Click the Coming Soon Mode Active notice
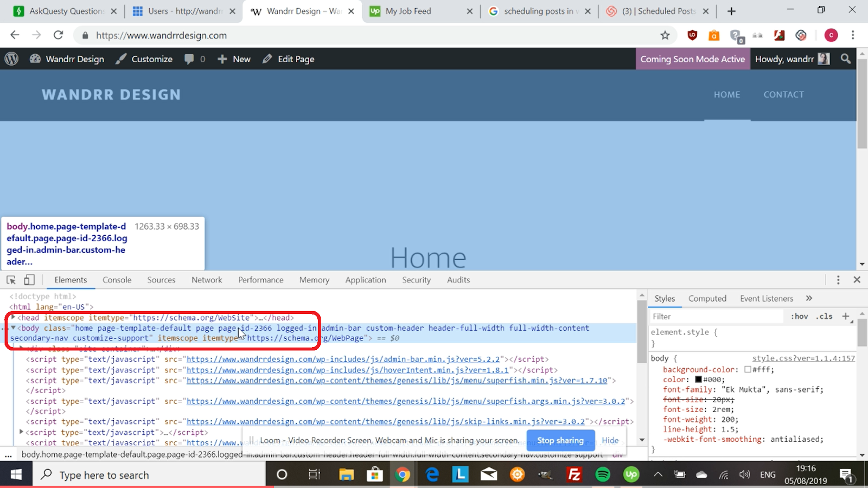The height and width of the screenshot is (488, 868). (692, 59)
